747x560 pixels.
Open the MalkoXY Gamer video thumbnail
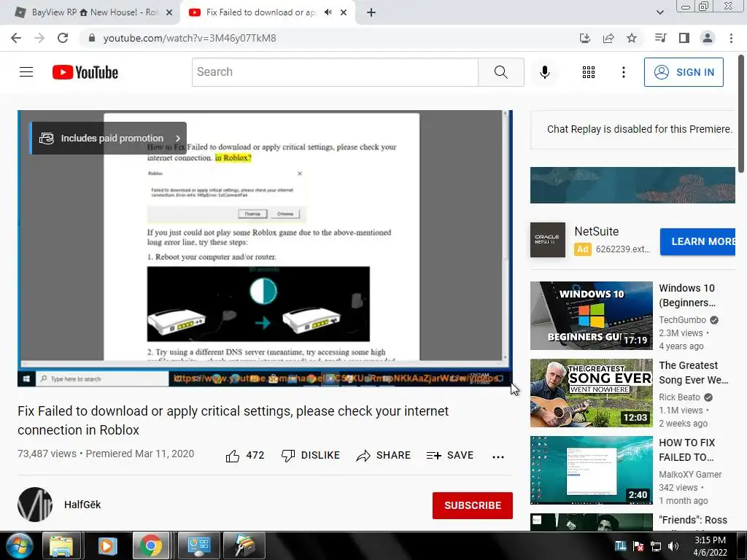pyautogui.click(x=591, y=470)
